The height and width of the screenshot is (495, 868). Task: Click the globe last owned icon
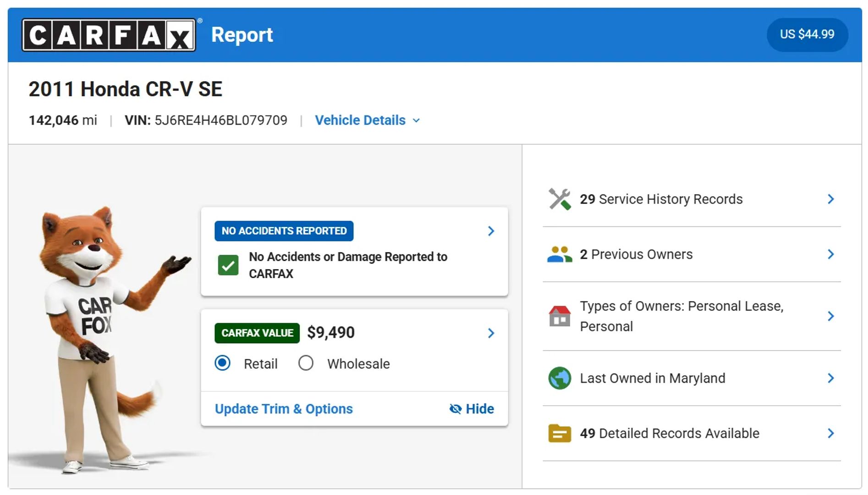560,378
